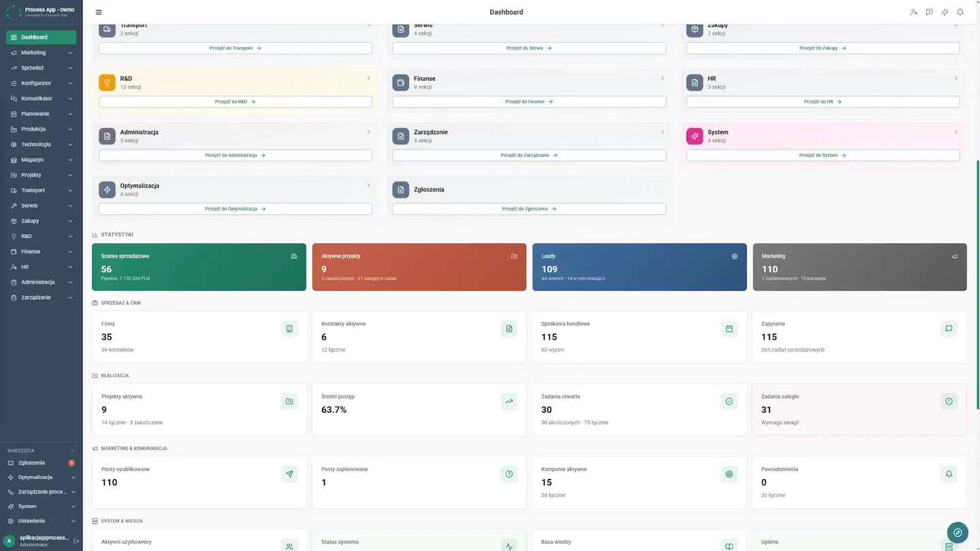
Task: Click the user avatar letter A
Action: [x=10, y=541]
